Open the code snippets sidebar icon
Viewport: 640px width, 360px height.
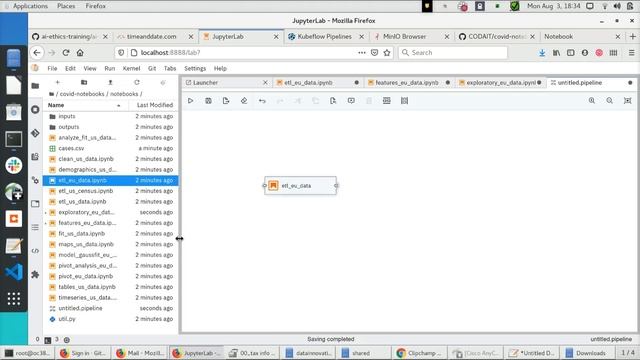(x=36, y=251)
